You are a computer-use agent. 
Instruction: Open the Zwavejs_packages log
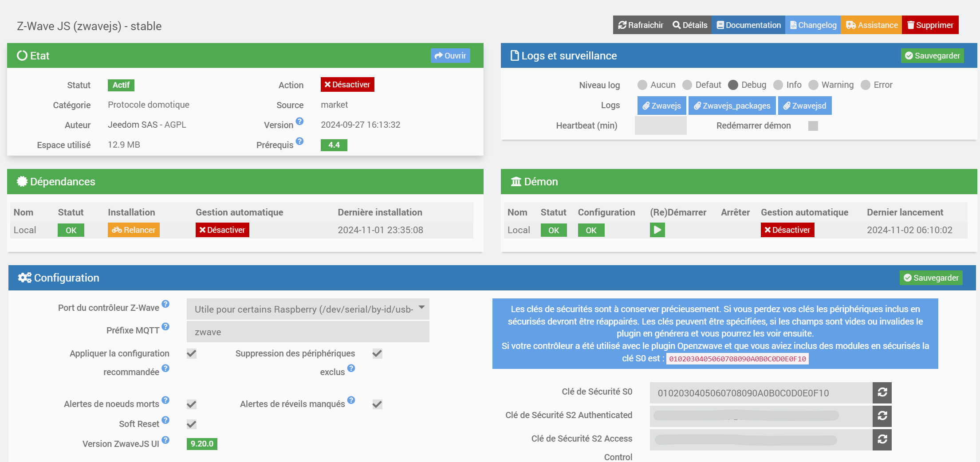(732, 106)
